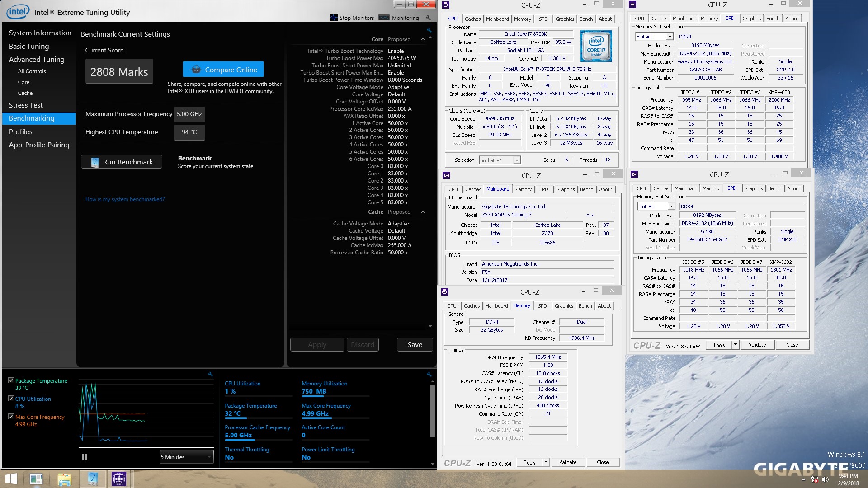Click the Stop Monitors waveform icon
The height and width of the screenshot is (488, 868).
[x=334, y=18]
